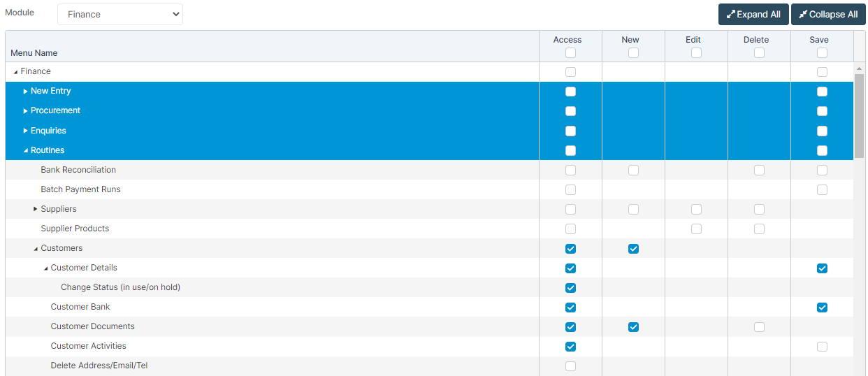Collapse the Finance root tree node
Screen dimensions: 868x376
tap(16, 72)
